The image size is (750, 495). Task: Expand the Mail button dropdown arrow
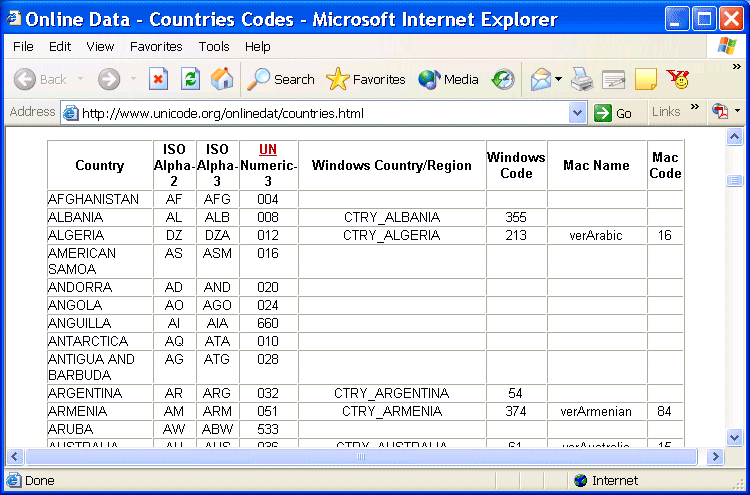click(558, 79)
